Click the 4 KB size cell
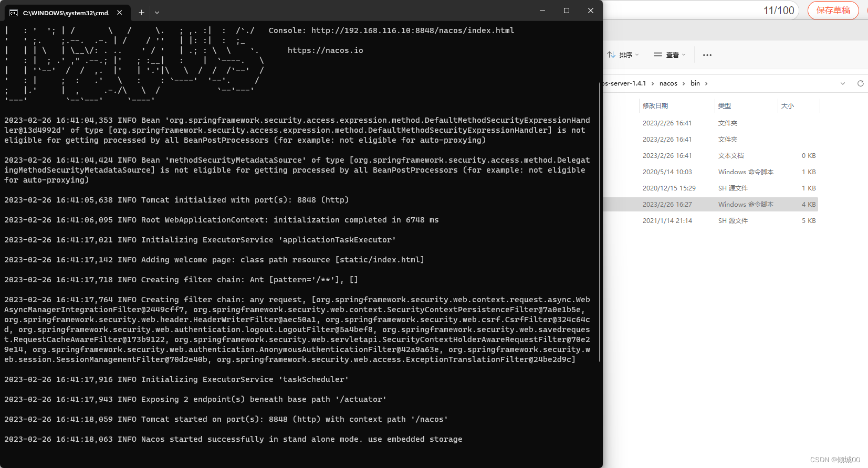The height and width of the screenshot is (468, 868). 809,205
